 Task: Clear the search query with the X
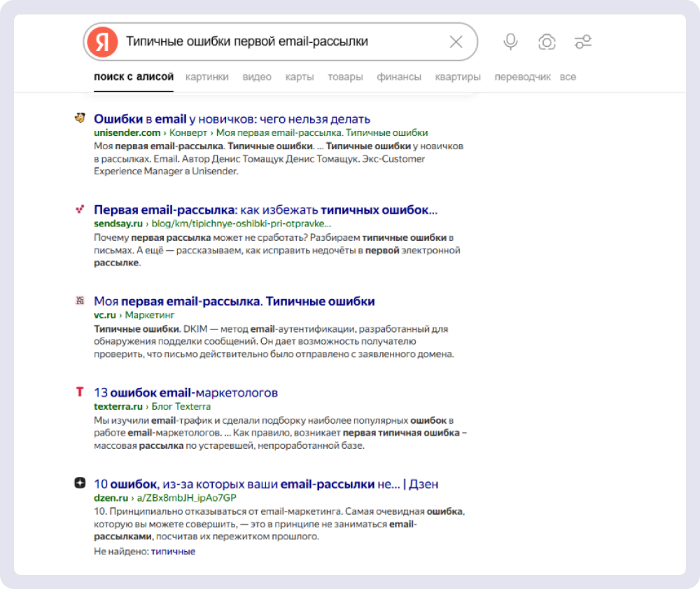(x=456, y=43)
